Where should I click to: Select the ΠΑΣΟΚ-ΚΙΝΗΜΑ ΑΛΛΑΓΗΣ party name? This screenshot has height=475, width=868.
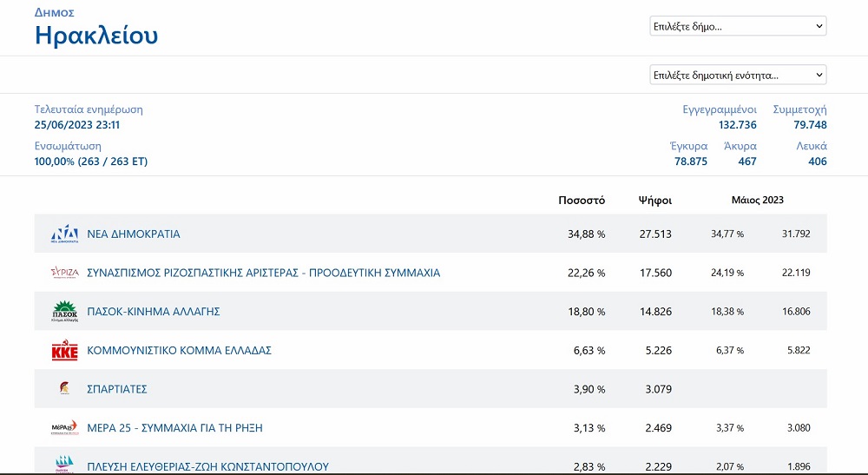(x=154, y=311)
